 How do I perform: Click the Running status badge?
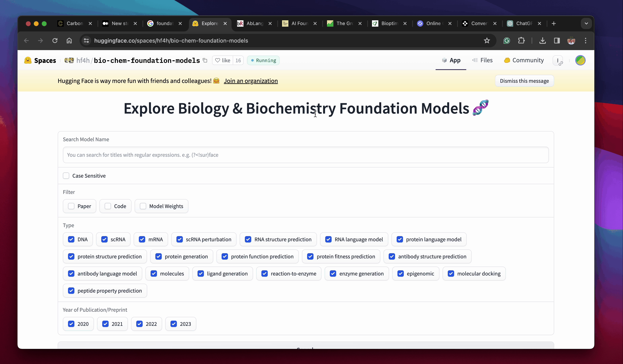point(263,60)
